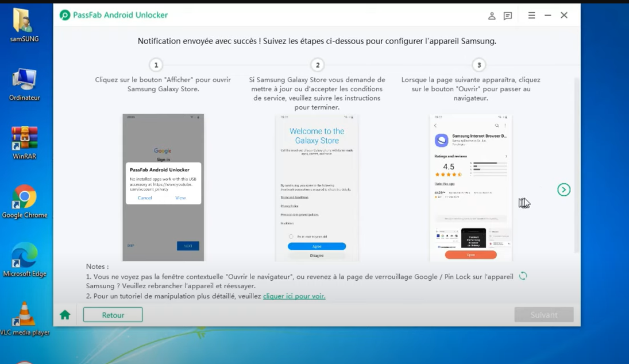
Task: Click the Retour button
Action: (x=113, y=314)
